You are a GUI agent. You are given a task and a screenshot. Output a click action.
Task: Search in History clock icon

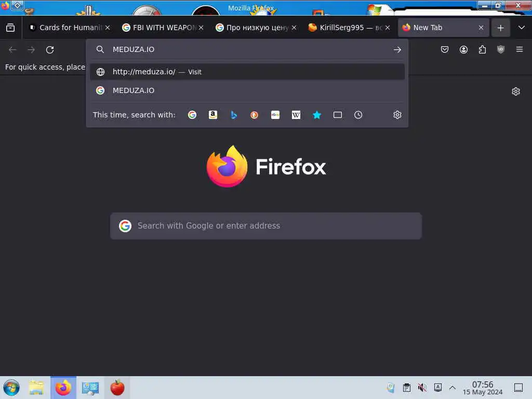tap(358, 115)
